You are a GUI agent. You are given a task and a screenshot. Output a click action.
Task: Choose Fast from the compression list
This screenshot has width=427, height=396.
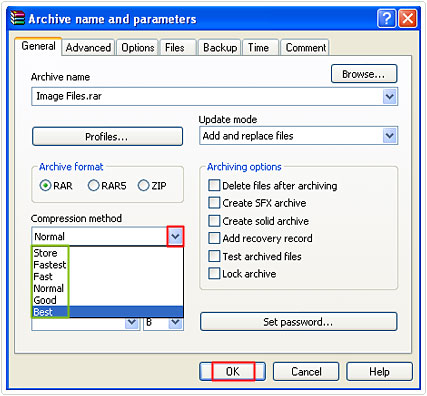click(107, 277)
